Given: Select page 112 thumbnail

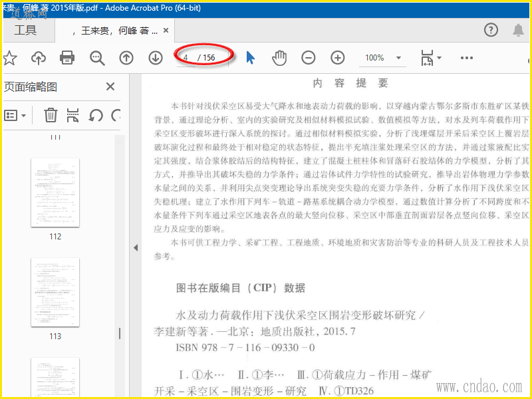Looking at the screenshot, I should 55,192.
